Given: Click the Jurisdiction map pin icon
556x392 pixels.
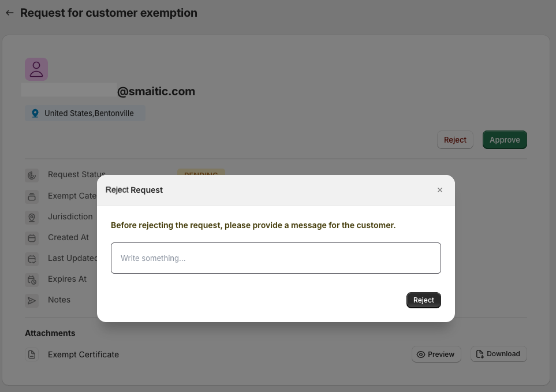Looking at the screenshot, I should tap(32, 217).
